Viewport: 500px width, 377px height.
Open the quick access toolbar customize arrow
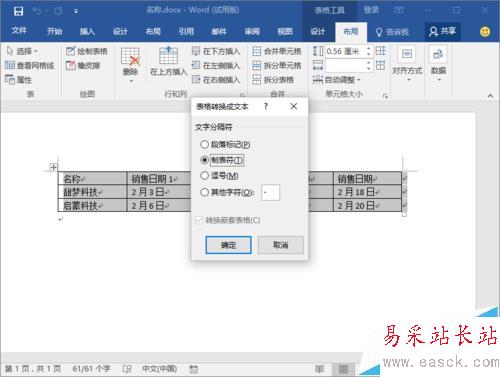pos(76,11)
